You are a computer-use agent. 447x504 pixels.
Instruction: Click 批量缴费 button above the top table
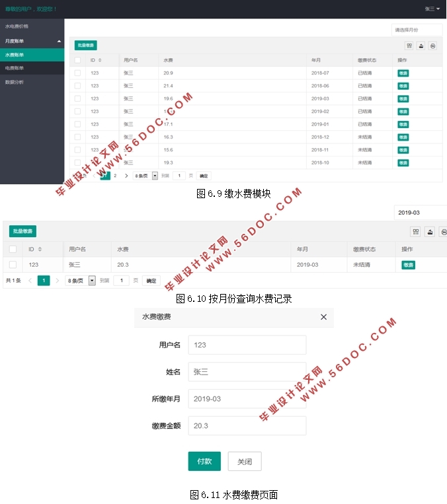pos(85,46)
